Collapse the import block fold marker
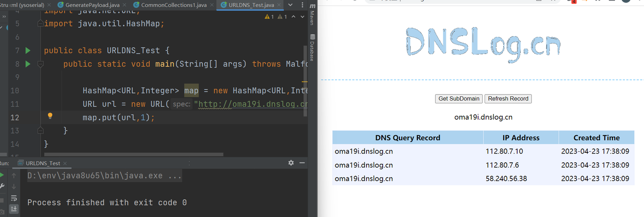Screen dimensions: 644x217 point(40,23)
